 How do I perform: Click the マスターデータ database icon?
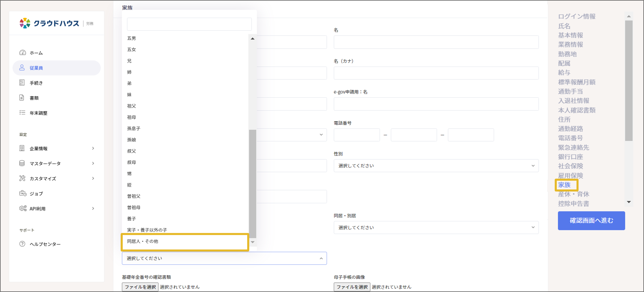tap(22, 163)
